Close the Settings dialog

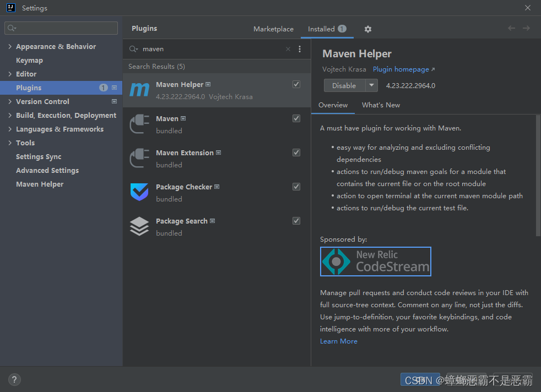click(528, 8)
